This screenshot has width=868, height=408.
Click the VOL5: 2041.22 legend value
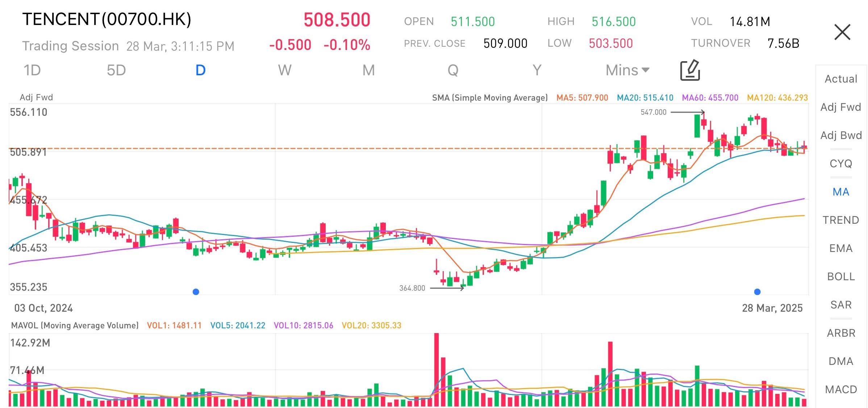[238, 325]
